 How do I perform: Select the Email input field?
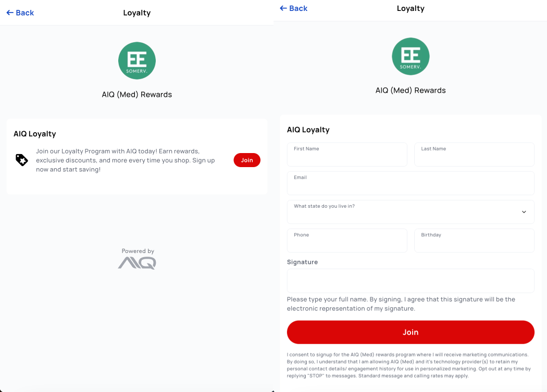click(x=411, y=183)
